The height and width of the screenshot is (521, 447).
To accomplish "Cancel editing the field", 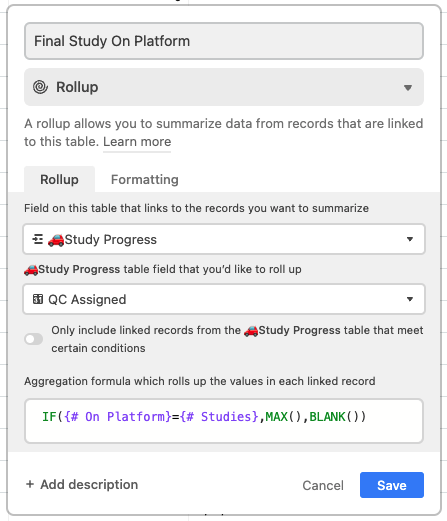I will coord(323,485).
